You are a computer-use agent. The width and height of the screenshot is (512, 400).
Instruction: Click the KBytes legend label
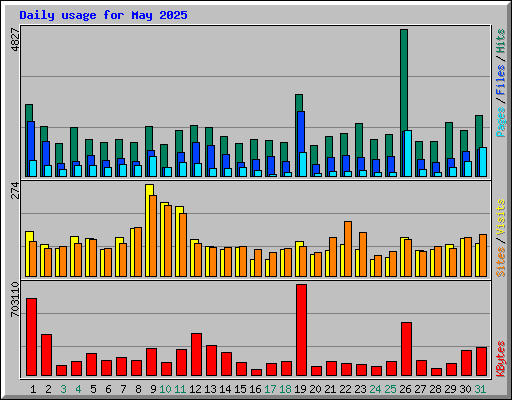pos(500,359)
